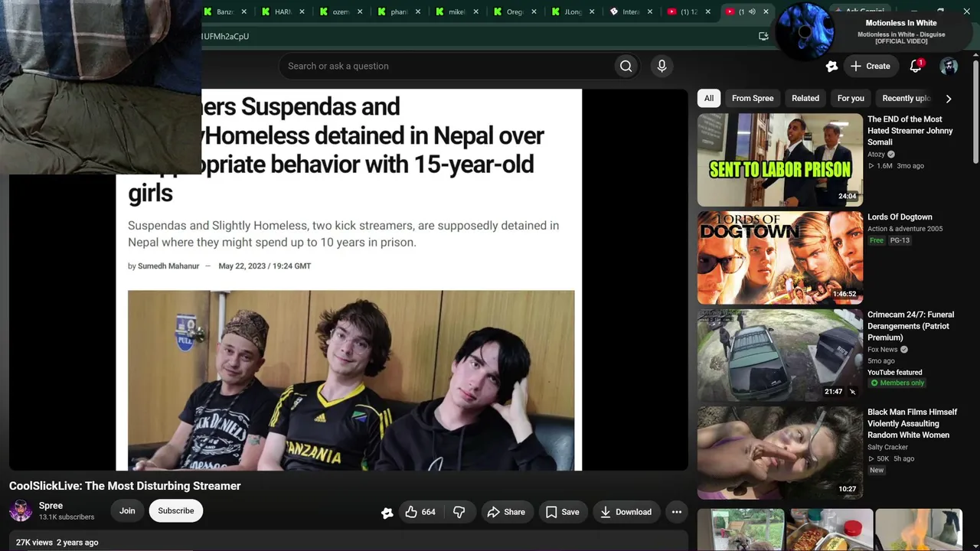980x551 pixels.
Task: Open 'The END of the Most Hated Streamer' title
Action: pos(910,131)
